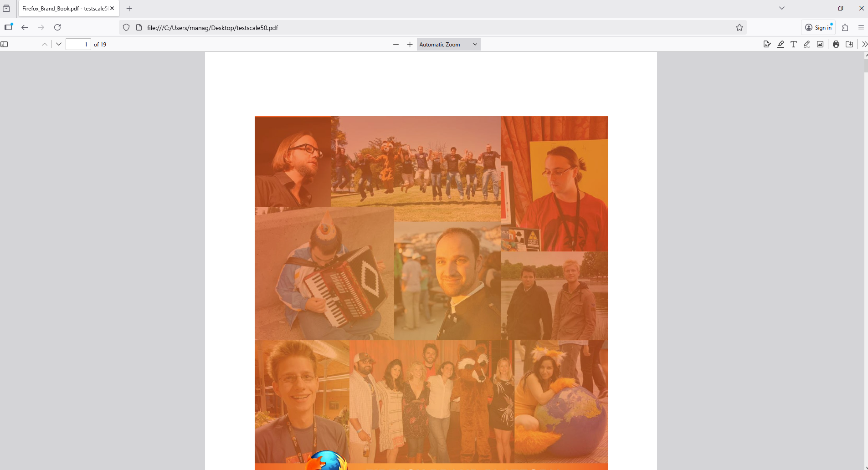
Task: Save the PDF with download icon
Action: click(849, 44)
